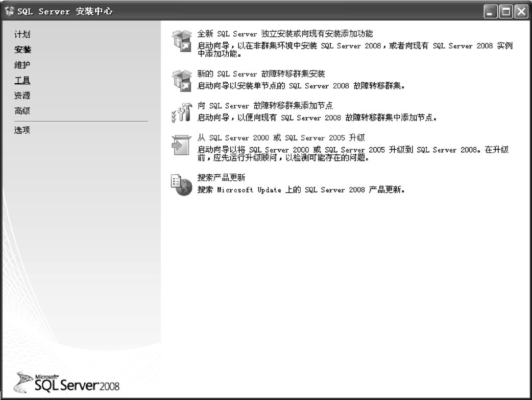Start 向 SQL Server 故障转移群集添加节点
This screenshot has width=532, height=400.
click(265, 106)
